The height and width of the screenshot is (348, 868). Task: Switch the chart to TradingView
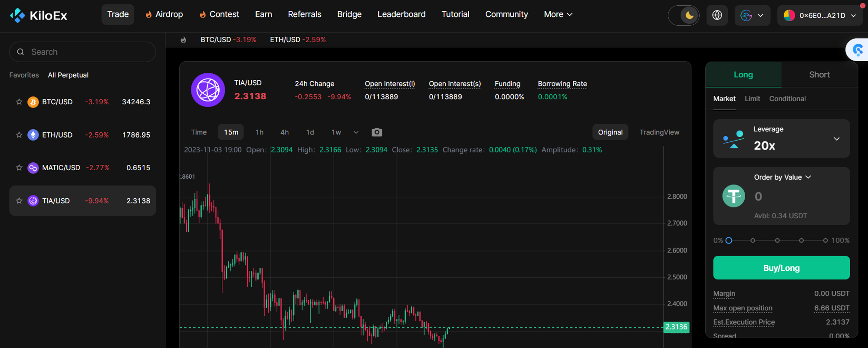coord(659,132)
